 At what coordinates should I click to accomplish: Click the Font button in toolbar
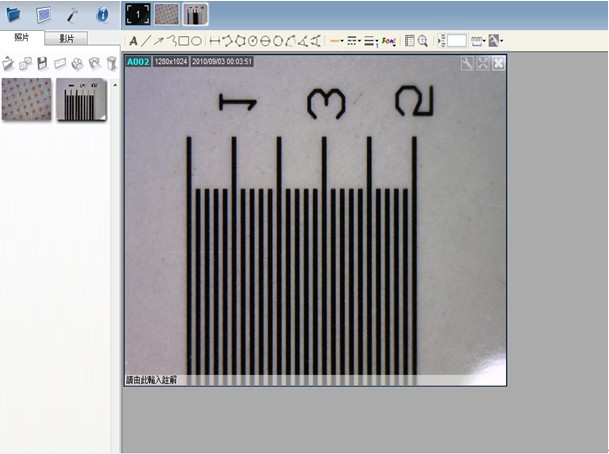390,41
